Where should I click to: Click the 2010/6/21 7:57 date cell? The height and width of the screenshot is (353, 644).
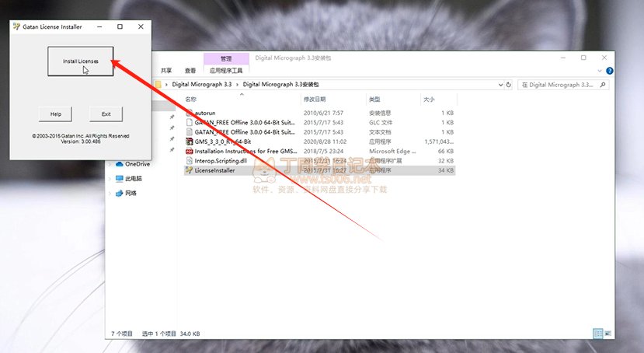click(x=323, y=113)
